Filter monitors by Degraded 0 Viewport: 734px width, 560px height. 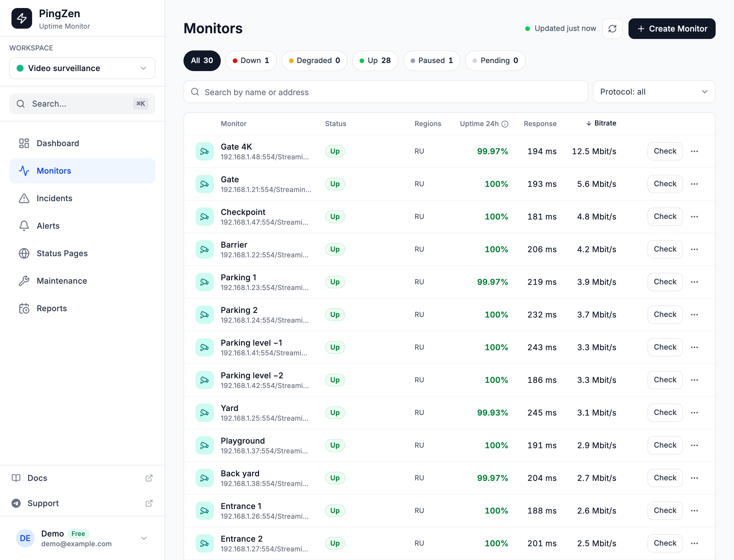click(315, 61)
